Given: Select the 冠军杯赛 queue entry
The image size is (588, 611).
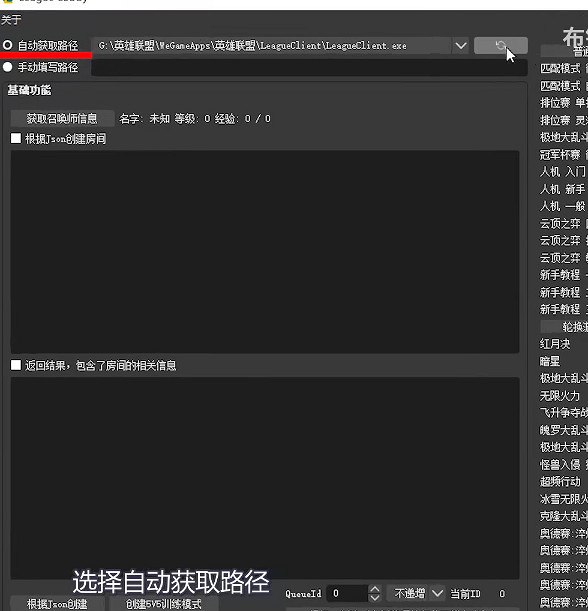Looking at the screenshot, I should [x=563, y=154].
